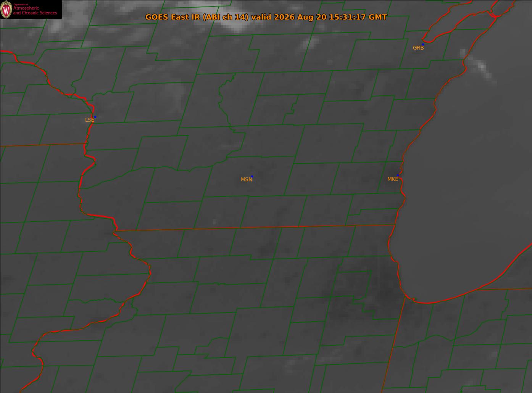Select the GOES East IR title text
The image size is (532, 393).
(266, 17)
